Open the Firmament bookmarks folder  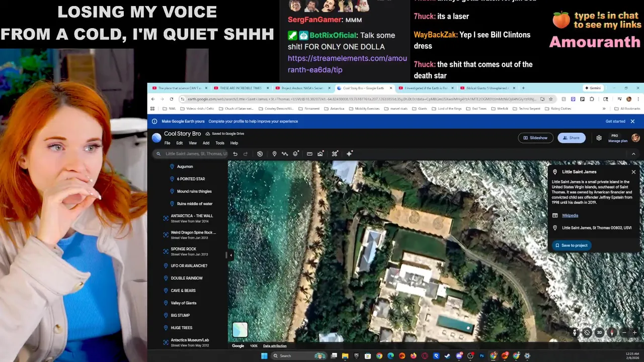309,109
